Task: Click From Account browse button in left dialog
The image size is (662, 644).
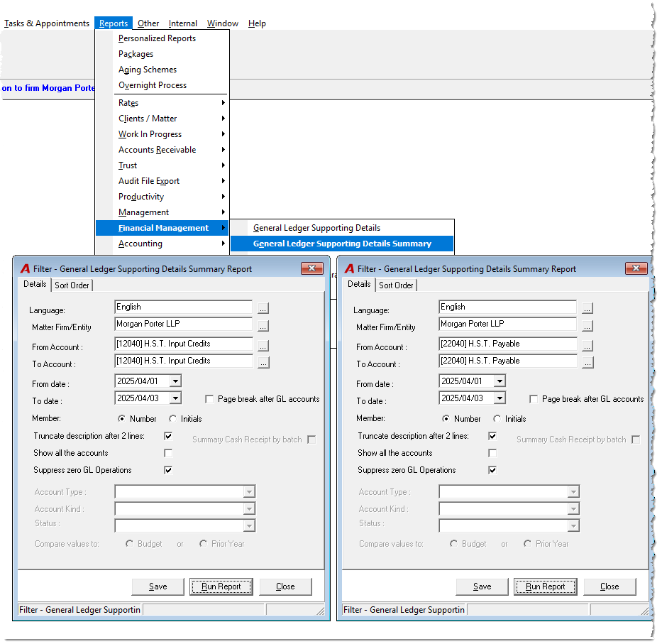Action: (263, 346)
